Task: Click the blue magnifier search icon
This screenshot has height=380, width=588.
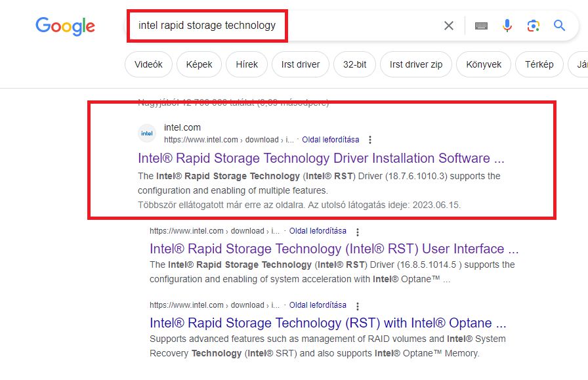Action: point(559,26)
